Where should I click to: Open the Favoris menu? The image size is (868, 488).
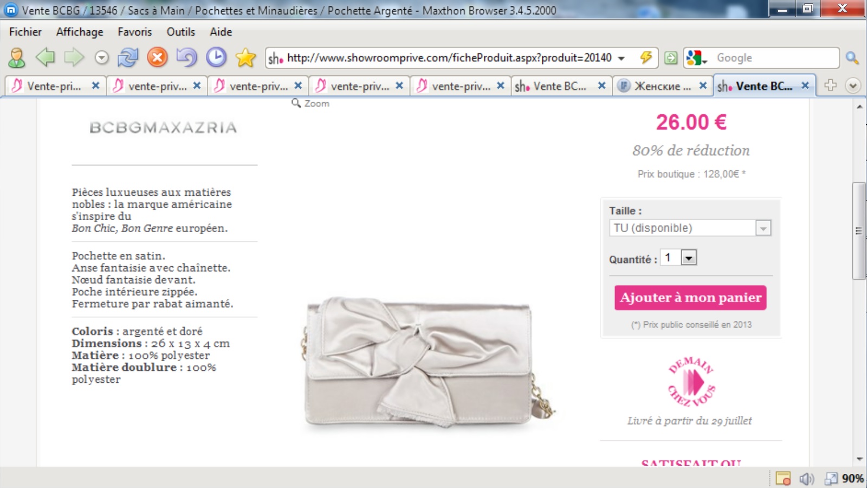[135, 32]
